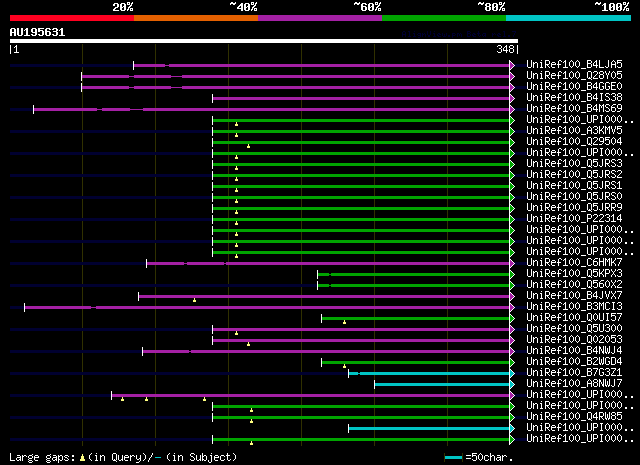Image resolution: width=640 pixels, height=465 pixels.
Task: Click hit label UniRef100_B4MS69
Action: [x=574, y=109]
